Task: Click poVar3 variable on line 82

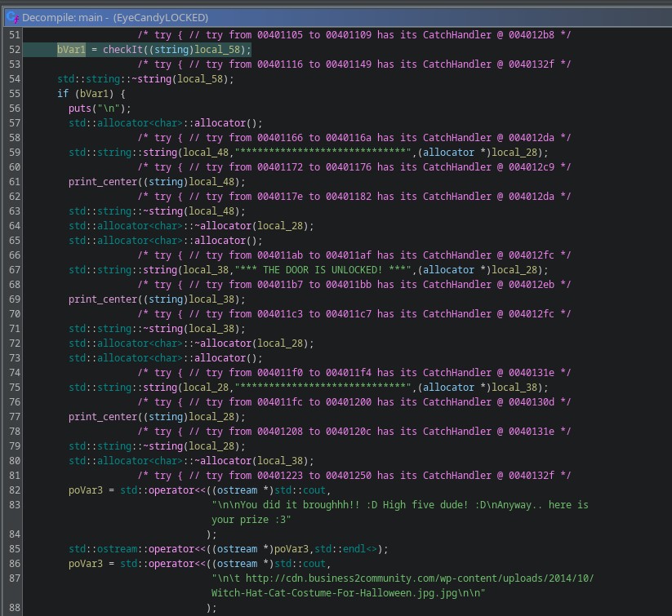Action: pos(86,490)
